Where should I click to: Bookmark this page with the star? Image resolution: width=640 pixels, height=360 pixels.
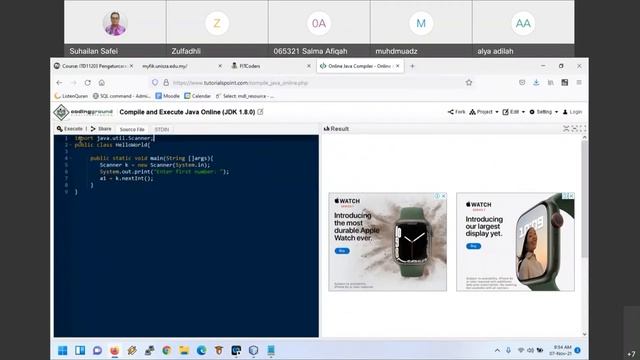point(469,82)
